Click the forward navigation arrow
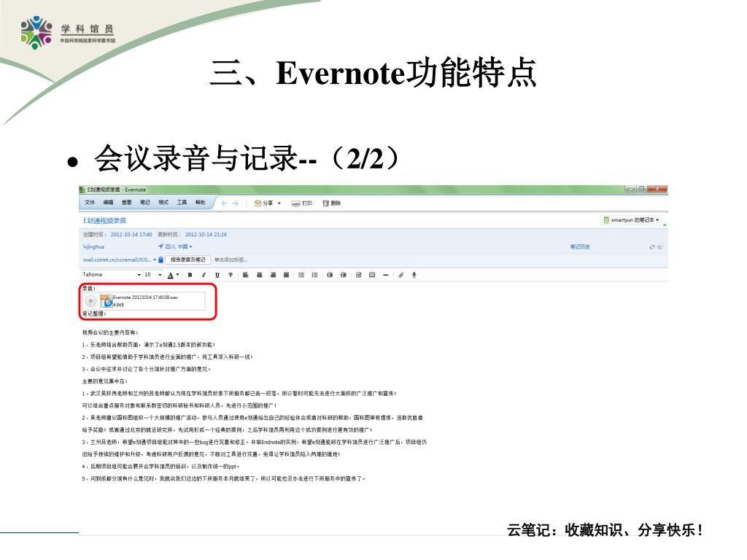 (236, 203)
